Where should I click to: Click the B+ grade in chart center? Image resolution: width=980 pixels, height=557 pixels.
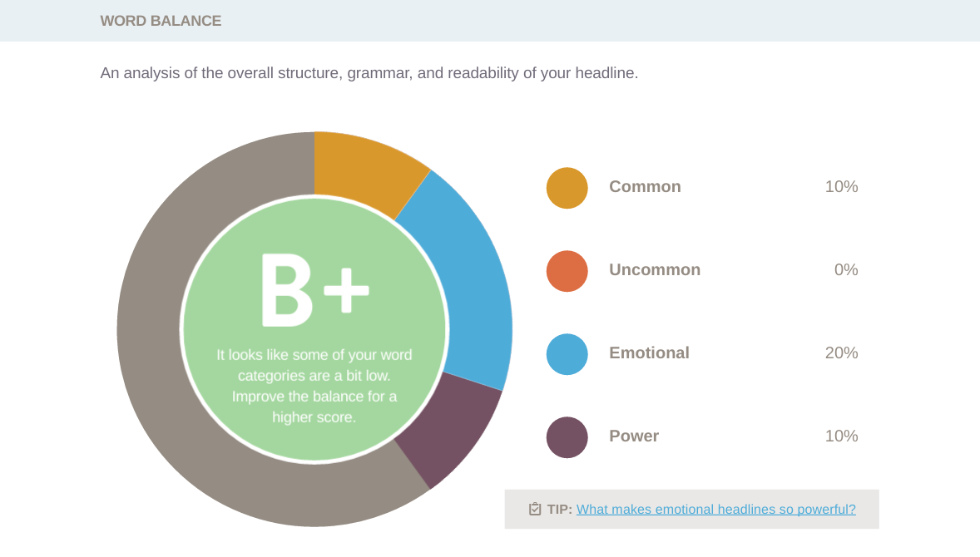click(314, 291)
